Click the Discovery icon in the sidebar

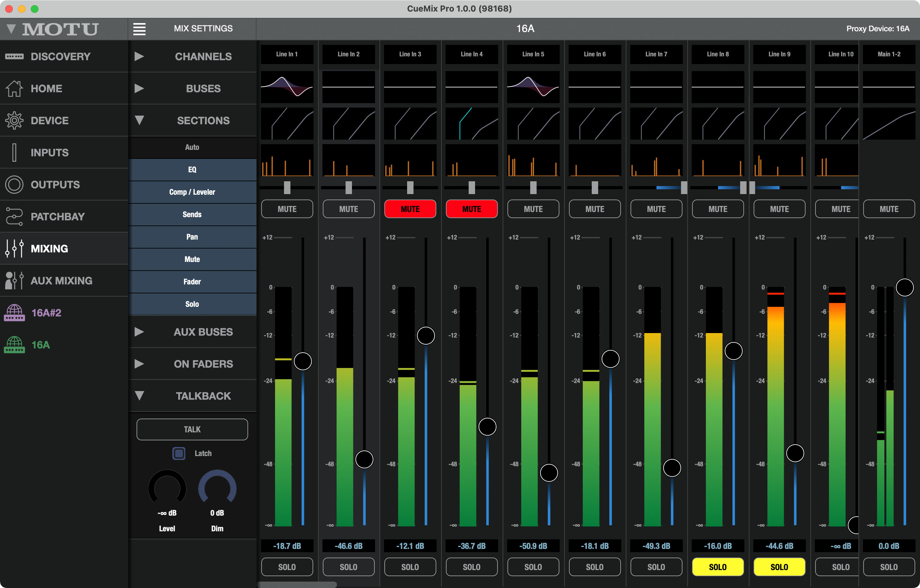point(14,56)
